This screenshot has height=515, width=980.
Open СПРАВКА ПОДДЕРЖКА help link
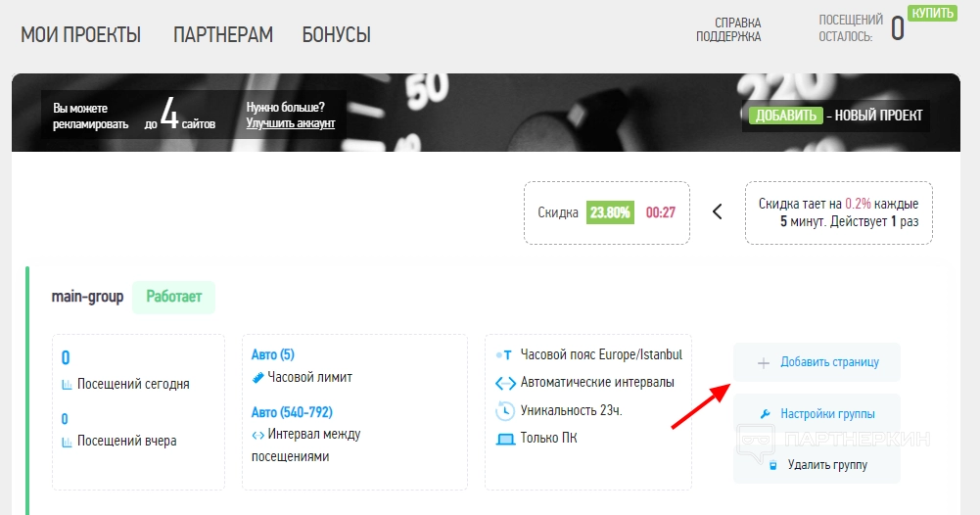point(728,30)
